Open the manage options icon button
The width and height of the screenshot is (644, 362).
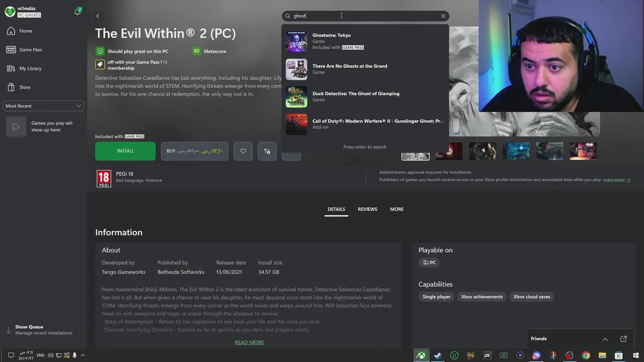(267, 151)
